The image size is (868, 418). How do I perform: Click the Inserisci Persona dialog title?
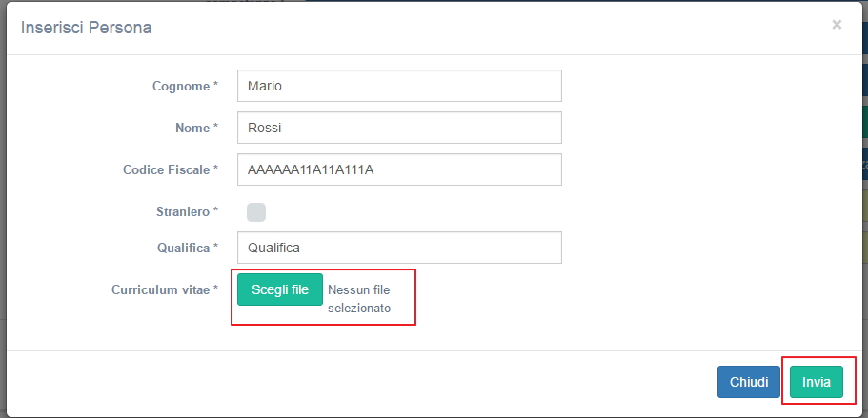coord(87,28)
